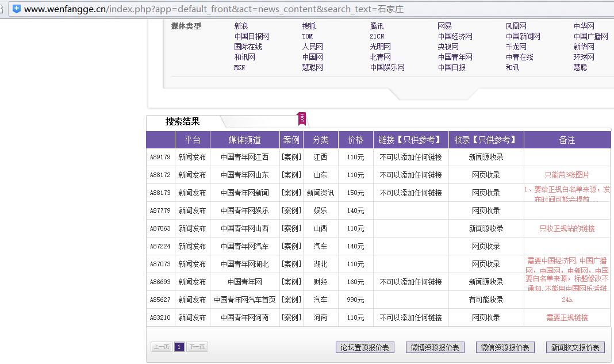The width and height of the screenshot is (614, 364).
Task: Choose 中国日报网 media filter
Action: click(251, 36)
